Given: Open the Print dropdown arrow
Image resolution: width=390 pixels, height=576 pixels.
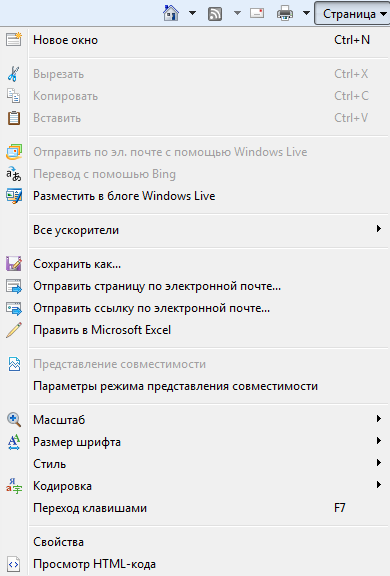Looking at the screenshot, I should pyautogui.click(x=306, y=14).
